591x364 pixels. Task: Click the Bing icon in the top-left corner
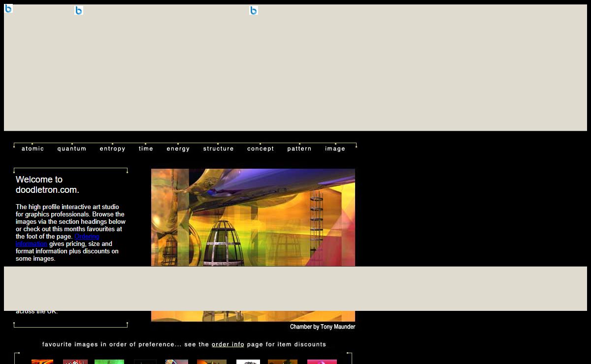8,8
